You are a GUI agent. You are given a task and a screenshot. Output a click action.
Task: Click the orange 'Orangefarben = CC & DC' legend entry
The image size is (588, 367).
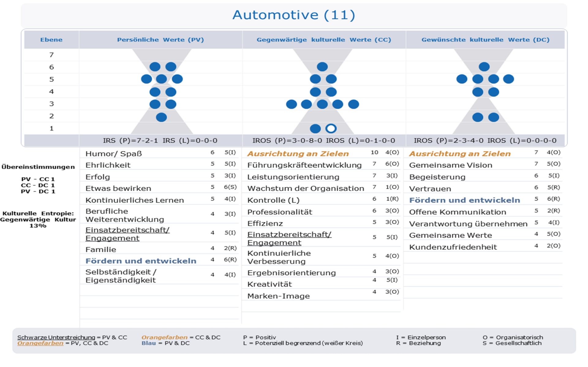point(181,337)
